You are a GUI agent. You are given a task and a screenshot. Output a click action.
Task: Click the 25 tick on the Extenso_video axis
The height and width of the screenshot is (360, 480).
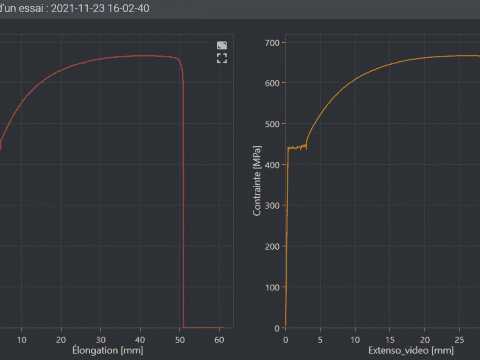tap(459, 340)
